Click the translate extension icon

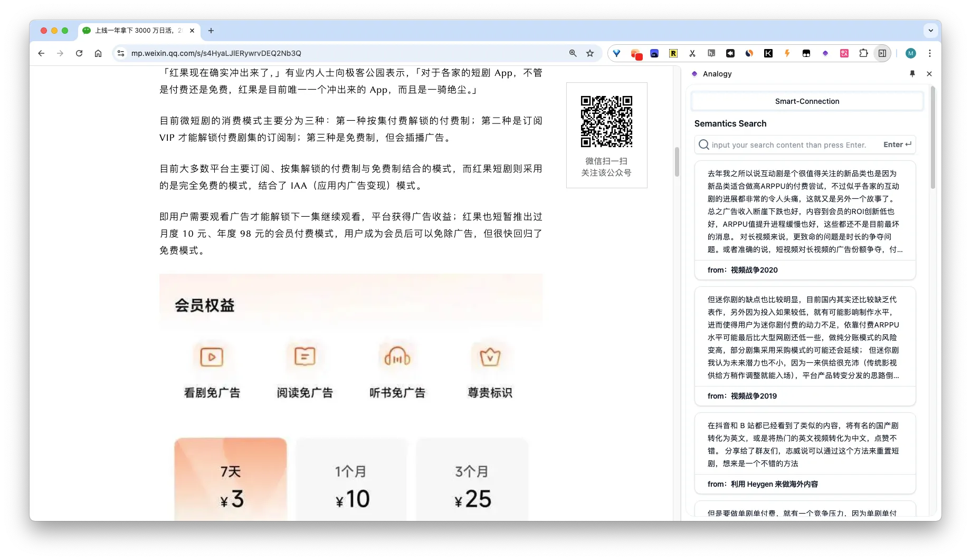click(x=844, y=53)
